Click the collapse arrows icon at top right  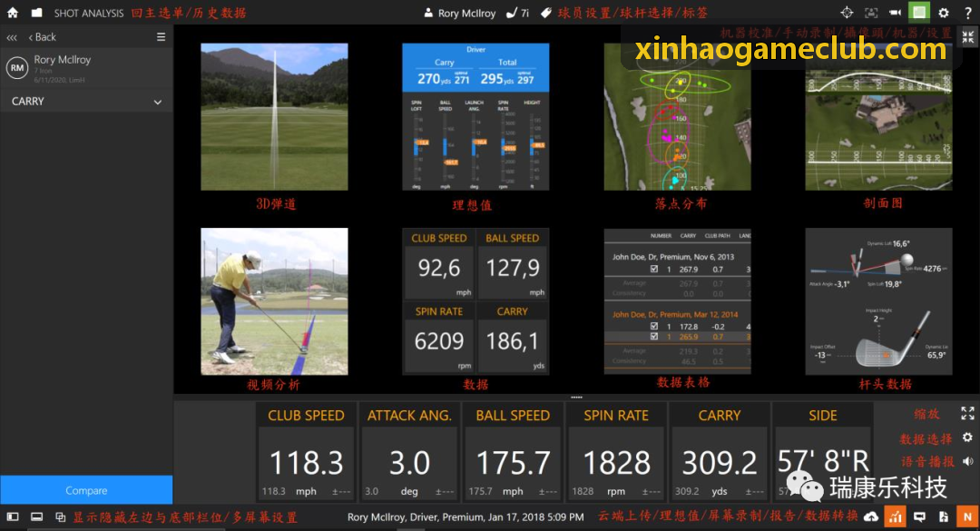coord(968,37)
